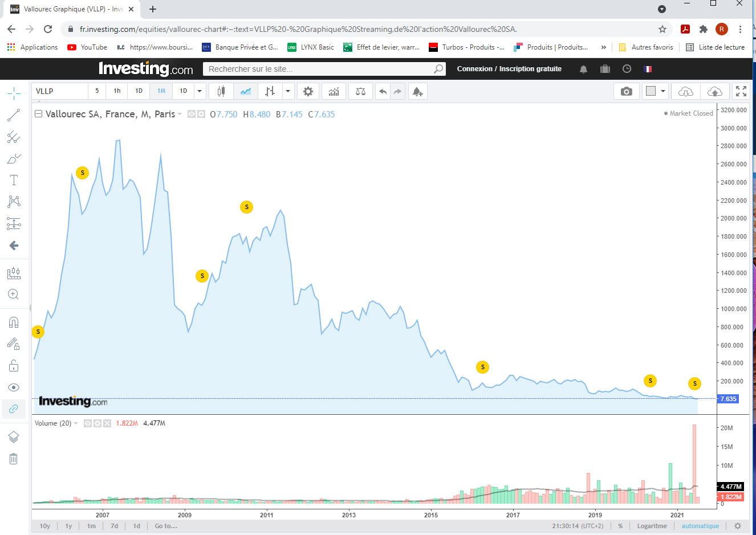Click Connexion / Inscription gratuite link

point(509,69)
